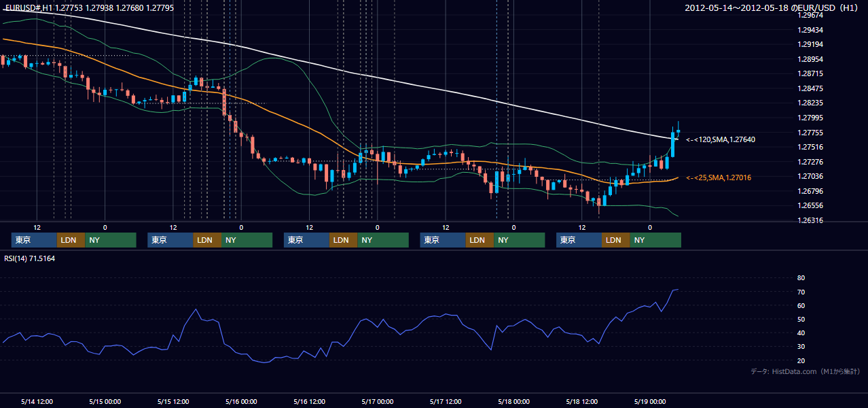Click RSI scale value 80
The height and width of the screenshot is (408, 868).
point(801,278)
